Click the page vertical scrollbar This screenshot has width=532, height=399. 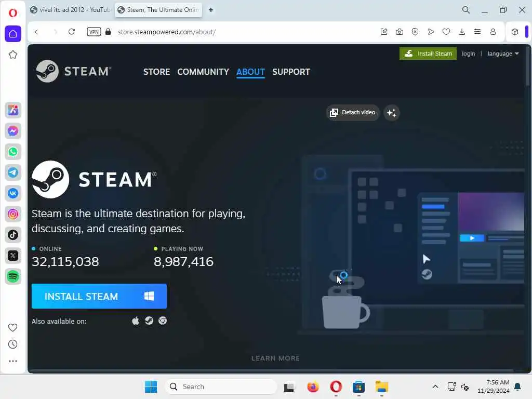coord(527,66)
